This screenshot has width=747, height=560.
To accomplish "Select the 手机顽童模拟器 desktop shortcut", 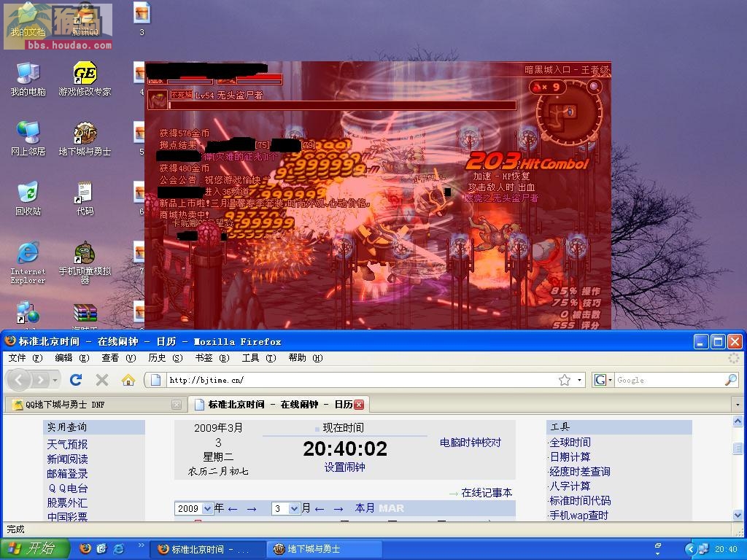I will 85,262.
